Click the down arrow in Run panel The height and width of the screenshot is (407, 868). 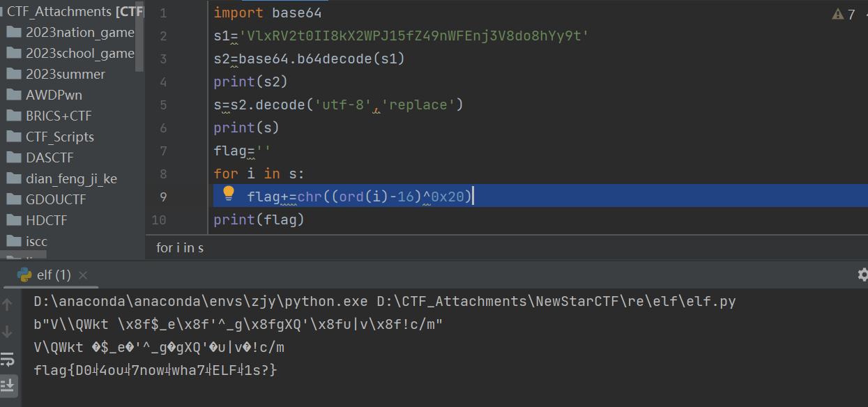pos(8,332)
